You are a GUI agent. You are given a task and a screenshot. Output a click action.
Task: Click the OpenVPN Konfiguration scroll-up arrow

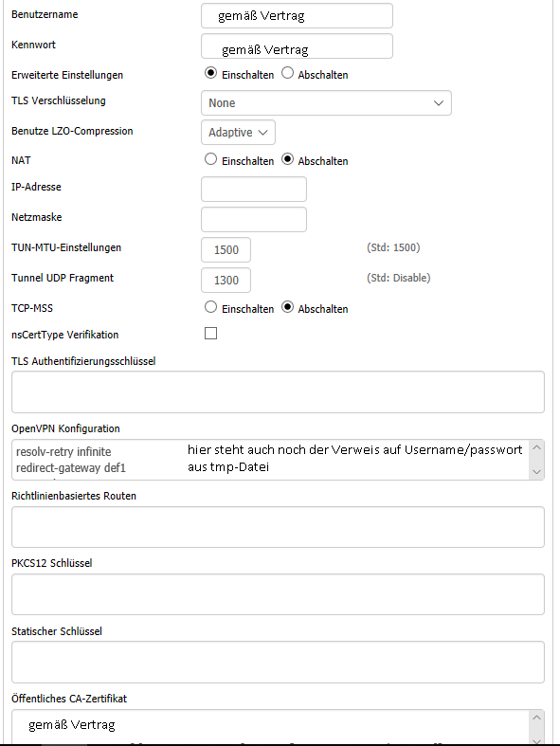pyautogui.click(x=536, y=447)
